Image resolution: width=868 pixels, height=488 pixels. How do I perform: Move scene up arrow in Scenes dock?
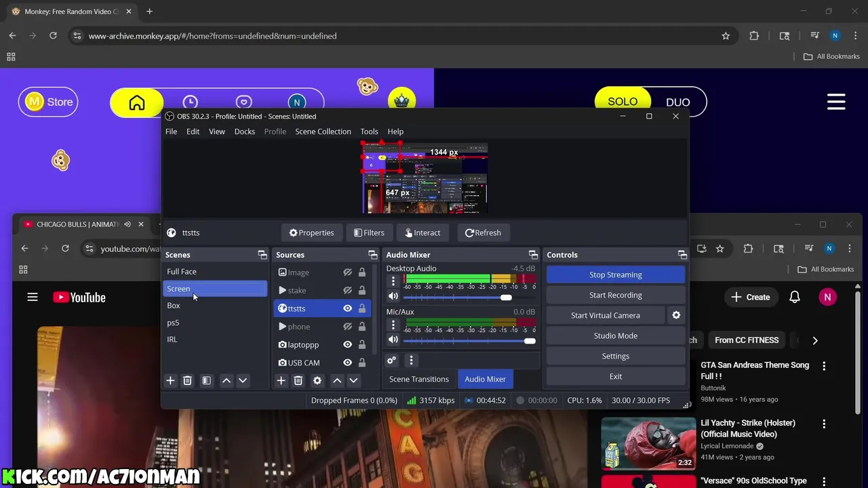pos(226,381)
